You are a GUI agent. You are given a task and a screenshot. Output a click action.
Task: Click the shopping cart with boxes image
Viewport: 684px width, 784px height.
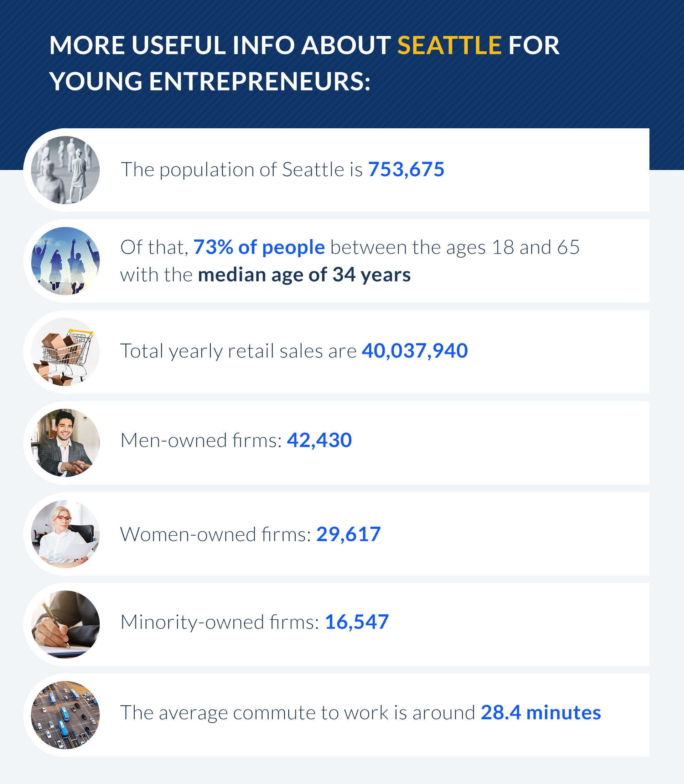tap(65, 352)
